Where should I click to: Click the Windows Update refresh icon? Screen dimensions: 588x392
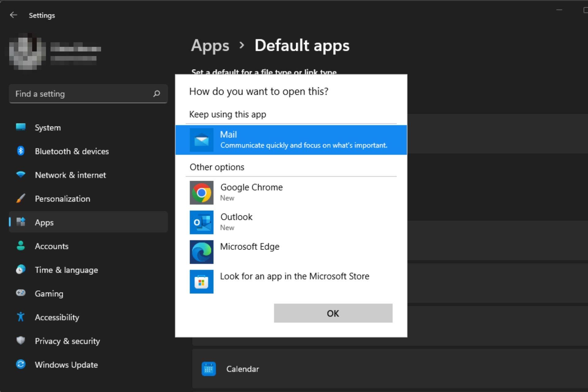[21, 364]
